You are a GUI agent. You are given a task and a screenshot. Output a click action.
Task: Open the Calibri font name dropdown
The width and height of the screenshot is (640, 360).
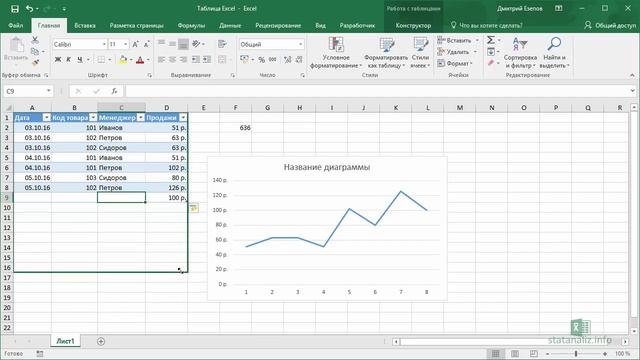104,44
